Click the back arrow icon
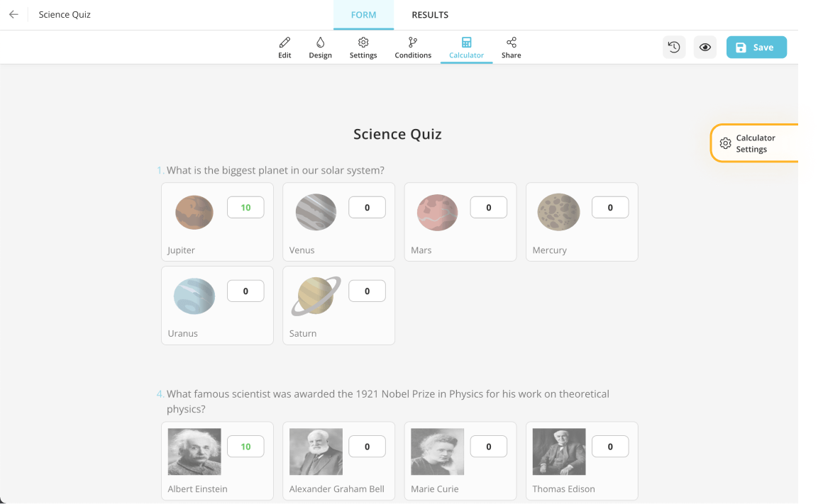The image size is (823, 504). 13,15
